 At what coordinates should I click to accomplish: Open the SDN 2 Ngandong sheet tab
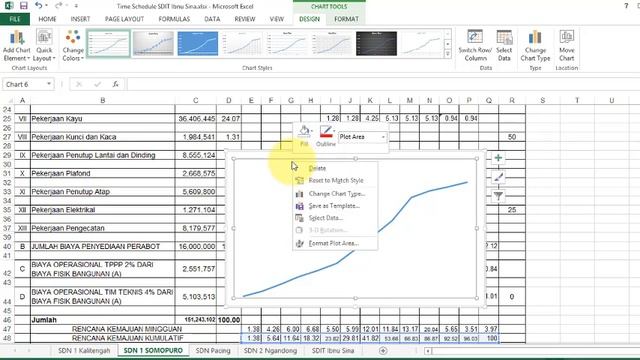pyautogui.click(x=270, y=350)
